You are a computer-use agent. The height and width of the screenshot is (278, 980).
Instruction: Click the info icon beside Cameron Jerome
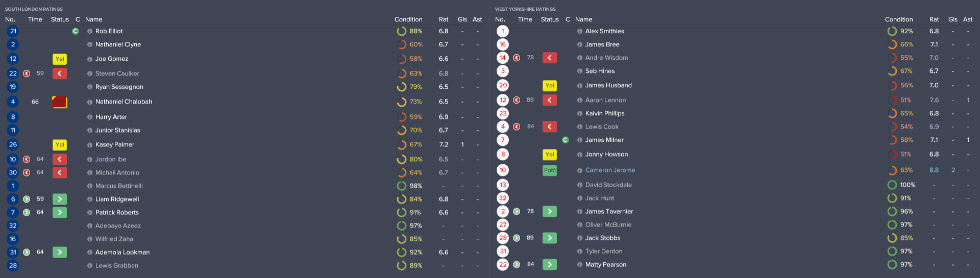click(580, 170)
